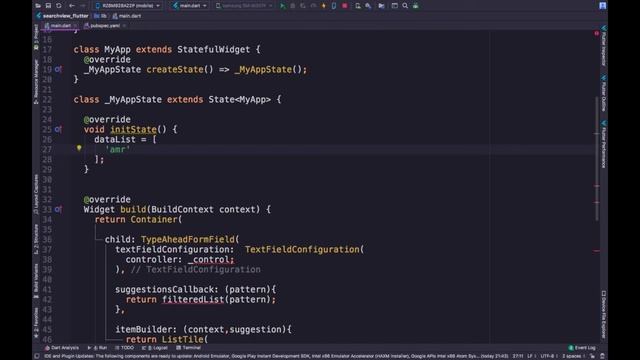Open the Event Log panel

[582, 348]
